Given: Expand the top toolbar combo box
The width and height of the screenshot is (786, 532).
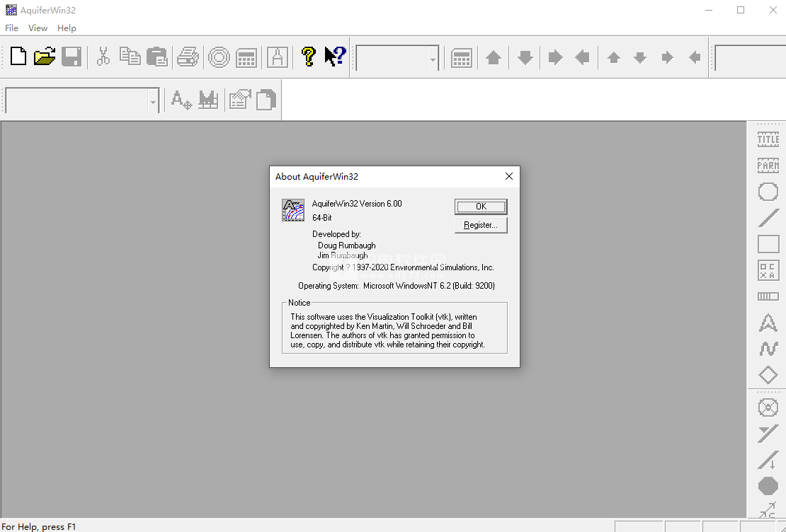Looking at the screenshot, I should pyautogui.click(x=433, y=59).
